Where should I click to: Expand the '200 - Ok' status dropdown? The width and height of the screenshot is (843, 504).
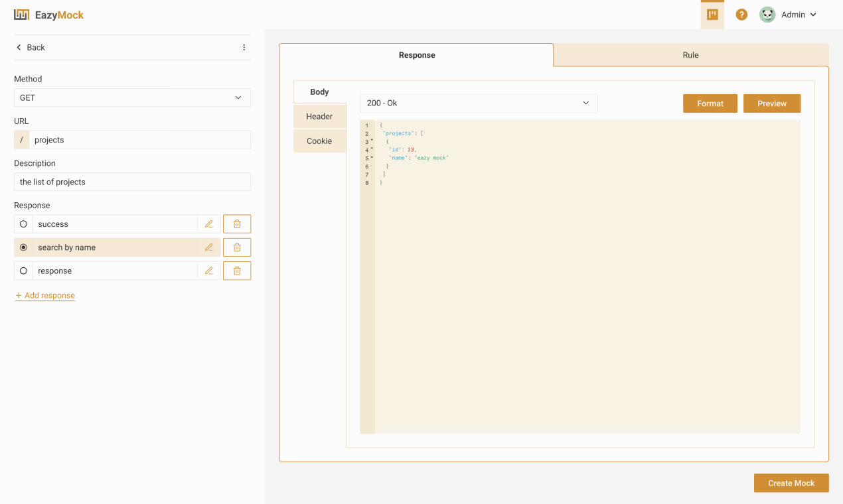pyautogui.click(x=479, y=103)
